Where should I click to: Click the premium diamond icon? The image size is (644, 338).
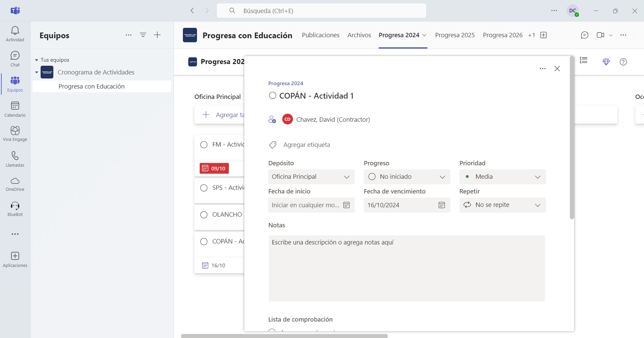[606, 62]
